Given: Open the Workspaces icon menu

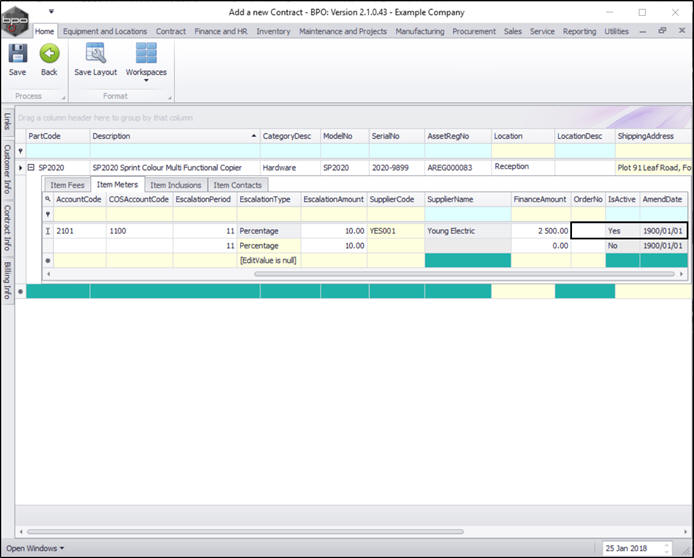Looking at the screenshot, I should 146,55.
